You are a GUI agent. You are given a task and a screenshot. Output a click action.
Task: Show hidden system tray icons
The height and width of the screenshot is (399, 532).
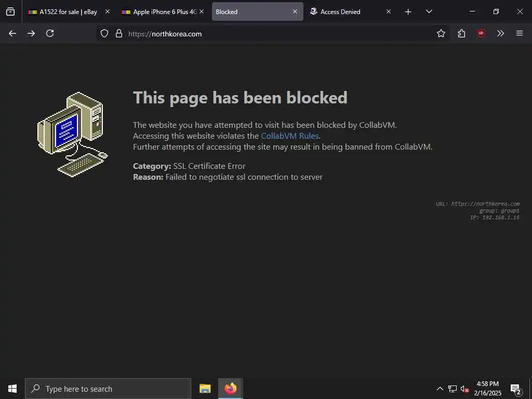click(440, 389)
